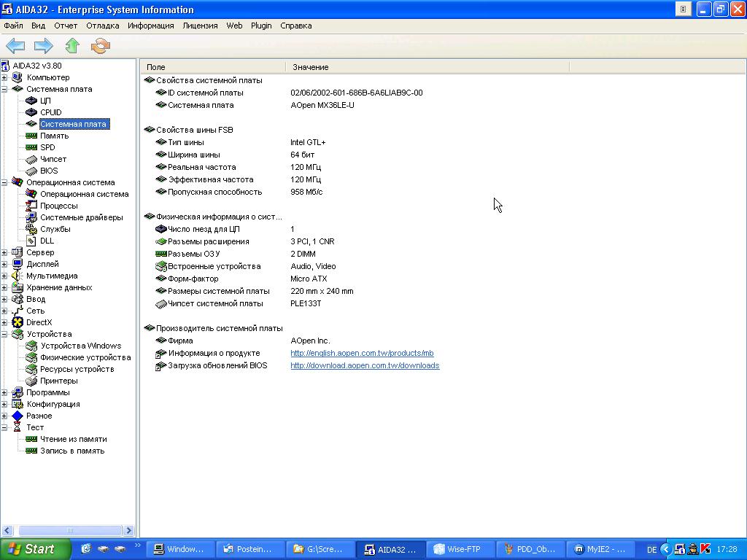Expand the Конфигурация tree node
The height and width of the screenshot is (560, 747).
click(4, 404)
